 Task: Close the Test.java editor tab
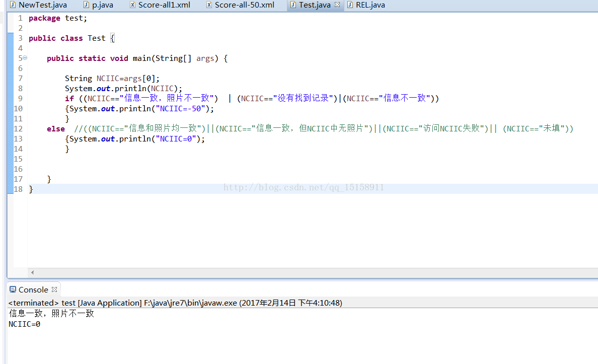point(337,5)
